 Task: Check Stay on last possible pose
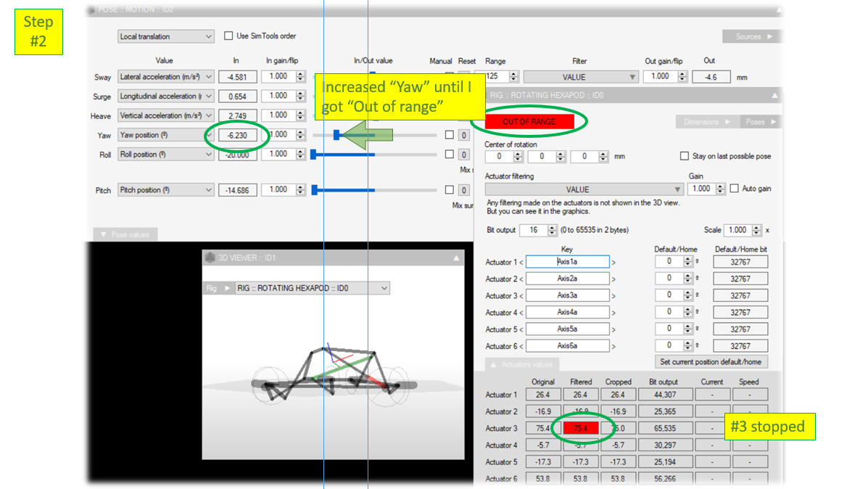[685, 156]
